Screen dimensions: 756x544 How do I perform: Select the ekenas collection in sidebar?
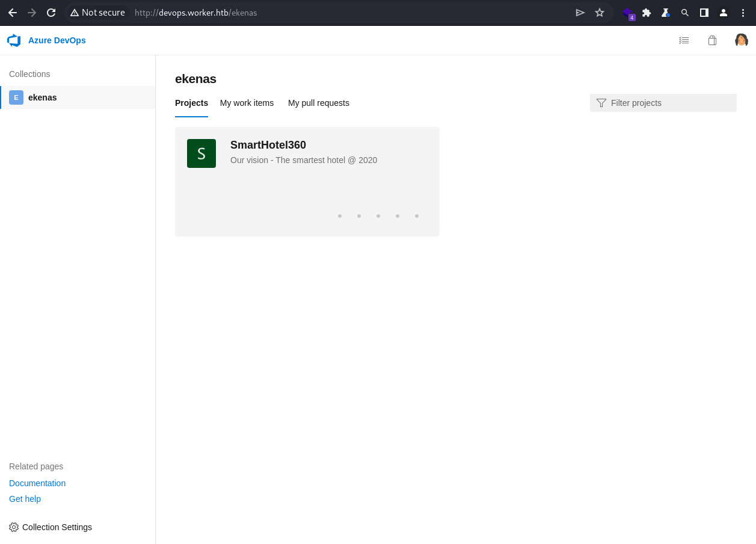click(x=78, y=97)
